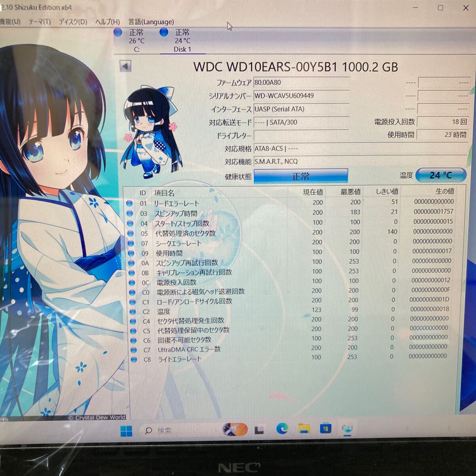Click status dot for 0A スピンアップ再試行回数

pos(132,263)
